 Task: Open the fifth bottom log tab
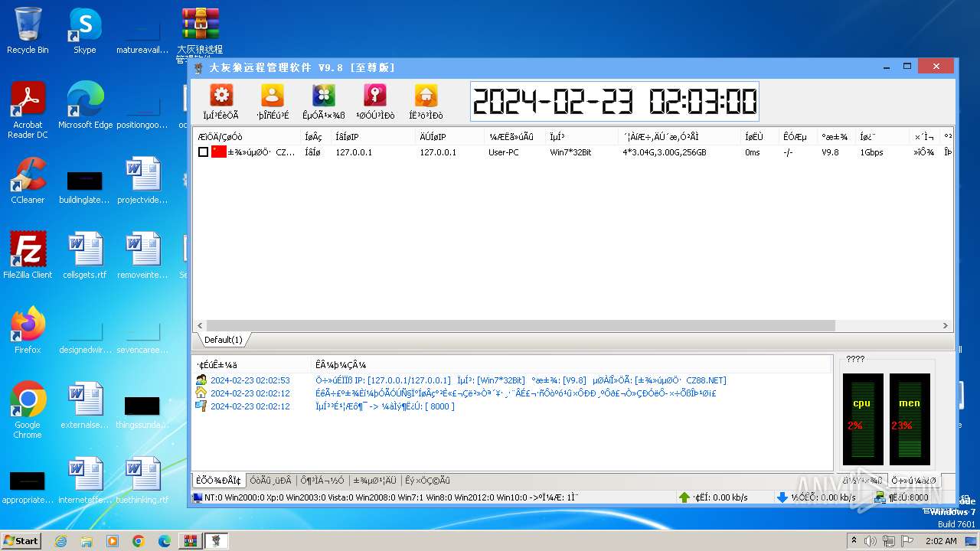(427, 481)
